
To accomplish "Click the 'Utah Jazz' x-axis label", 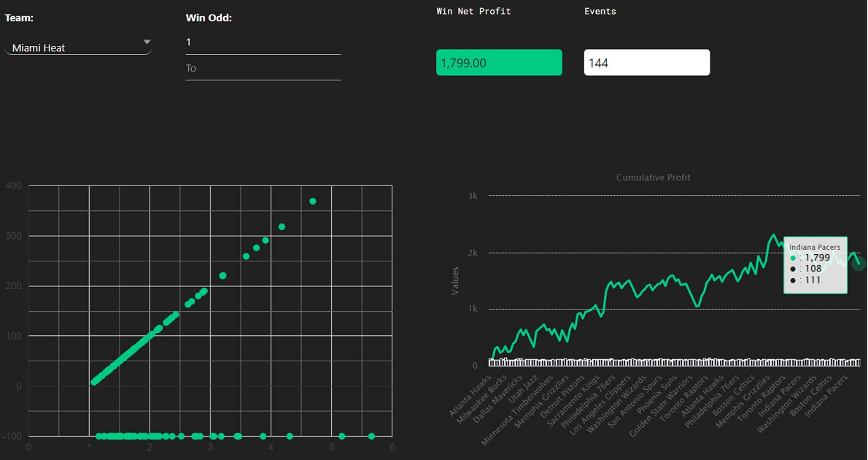I will [x=523, y=389].
